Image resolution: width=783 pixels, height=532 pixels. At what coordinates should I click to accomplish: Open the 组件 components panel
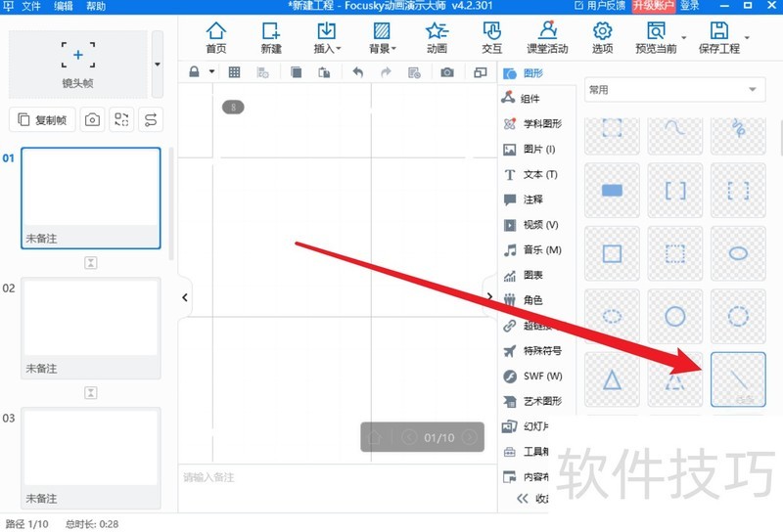(522, 99)
